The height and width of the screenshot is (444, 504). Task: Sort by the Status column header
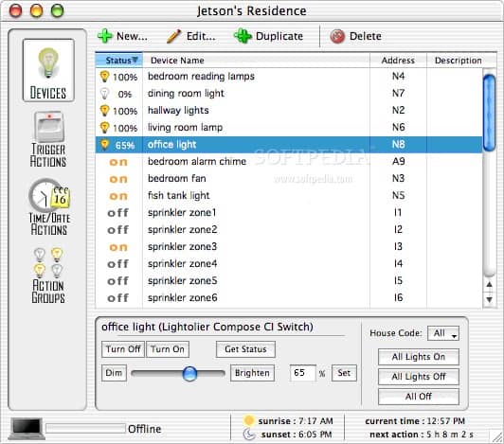click(x=119, y=60)
